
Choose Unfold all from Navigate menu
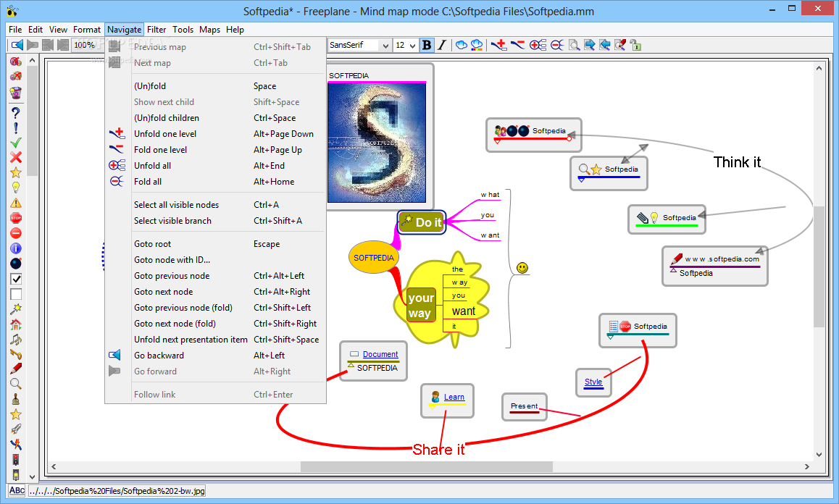click(x=216, y=166)
